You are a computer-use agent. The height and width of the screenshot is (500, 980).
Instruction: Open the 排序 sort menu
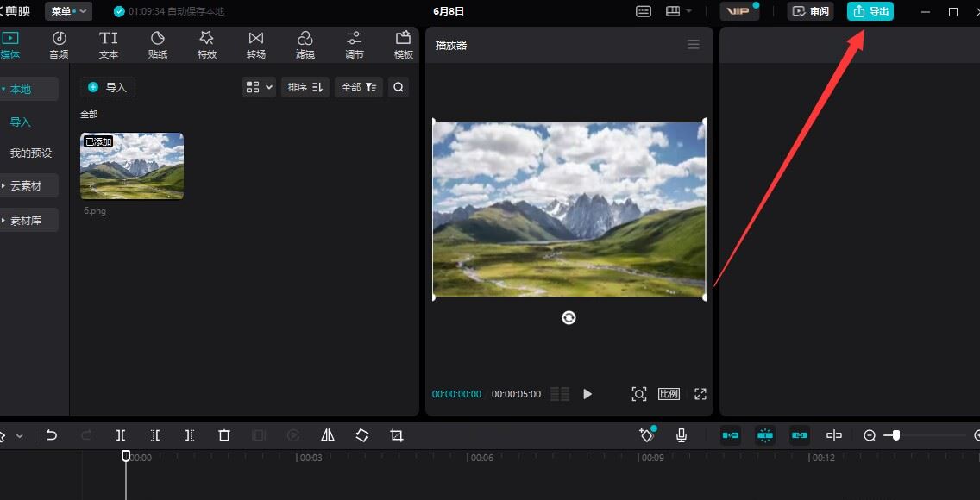coord(305,87)
